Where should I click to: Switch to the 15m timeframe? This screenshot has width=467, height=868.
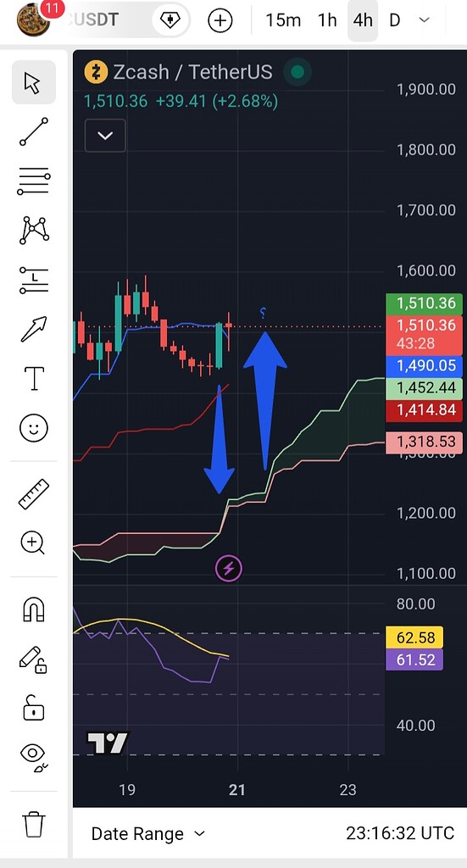pos(283,21)
